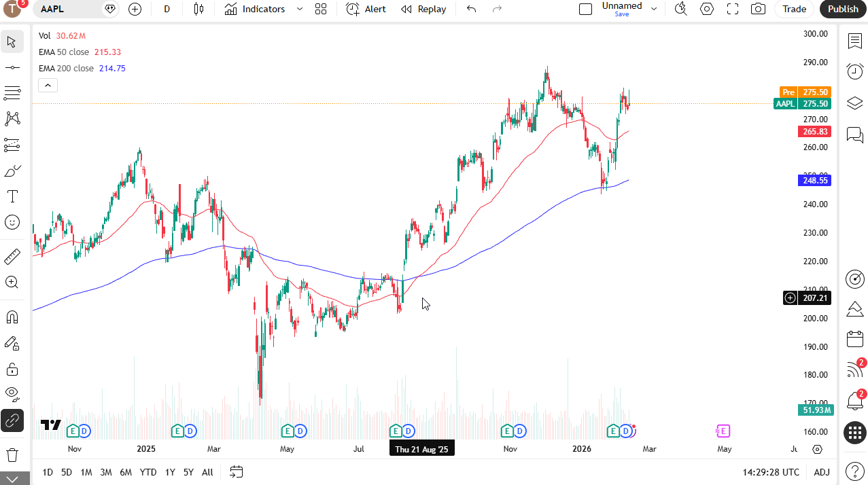Open the economic calendar panel

[x=854, y=339]
